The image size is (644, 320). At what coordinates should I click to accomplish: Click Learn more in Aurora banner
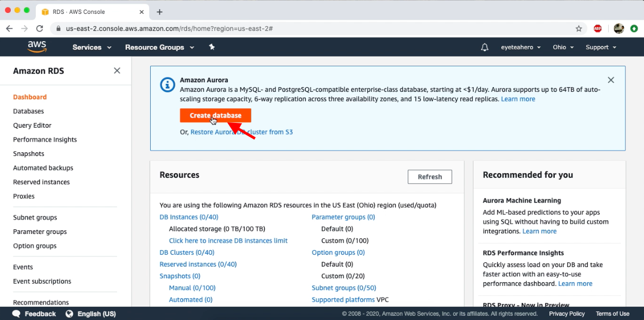coord(518,99)
